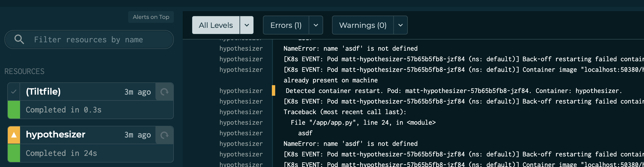Click '3m ago' on the hypothesizer row

pos(138,135)
